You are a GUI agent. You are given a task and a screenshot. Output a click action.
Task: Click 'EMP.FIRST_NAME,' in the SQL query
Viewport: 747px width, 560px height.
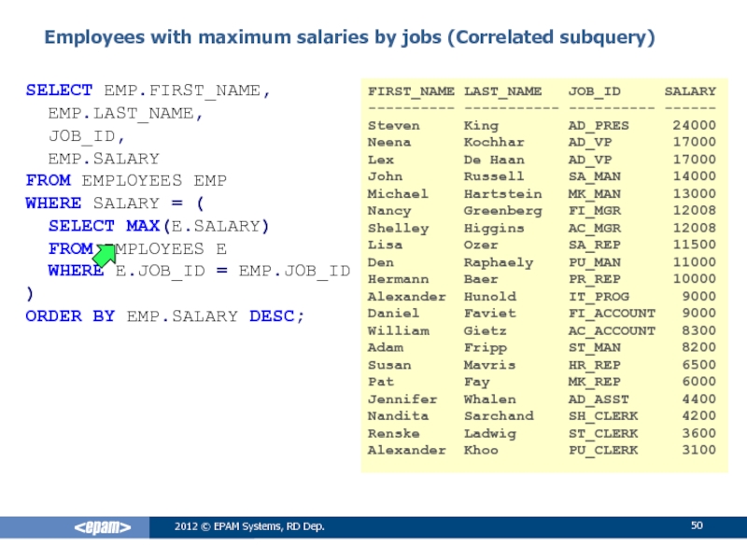(188, 91)
